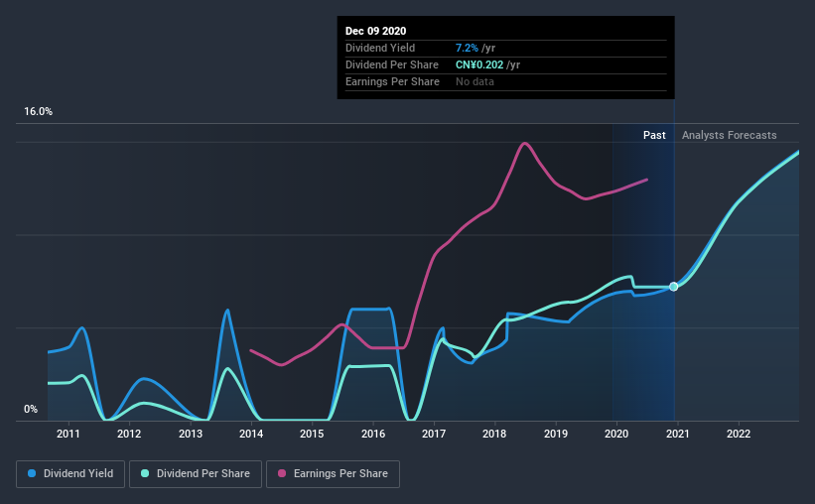Toggle the Dividend Yield legend button
Screen dimensions: 815x504
coord(70,474)
